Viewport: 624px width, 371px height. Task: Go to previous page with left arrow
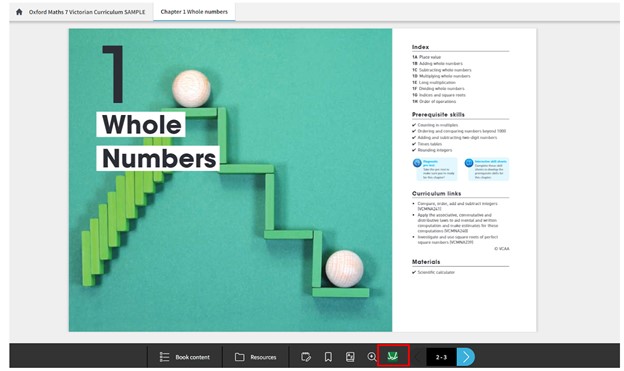(x=418, y=357)
